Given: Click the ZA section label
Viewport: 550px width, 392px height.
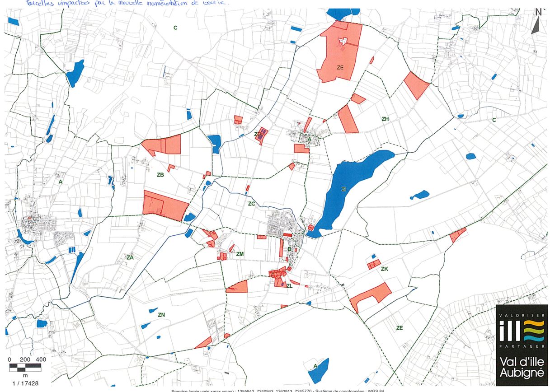Looking at the screenshot, I should tap(130, 257).
